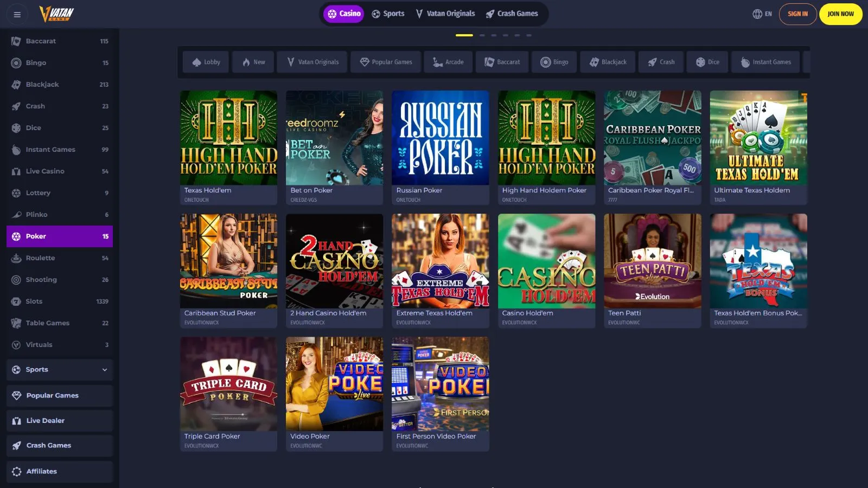Click the Lottery sidebar icon
The height and width of the screenshot is (488, 868).
point(16,193)
